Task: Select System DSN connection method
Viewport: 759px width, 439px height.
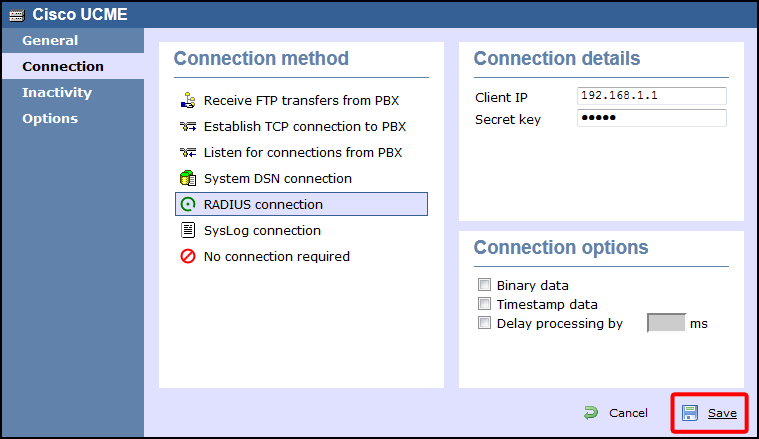Action: [301, 178]
